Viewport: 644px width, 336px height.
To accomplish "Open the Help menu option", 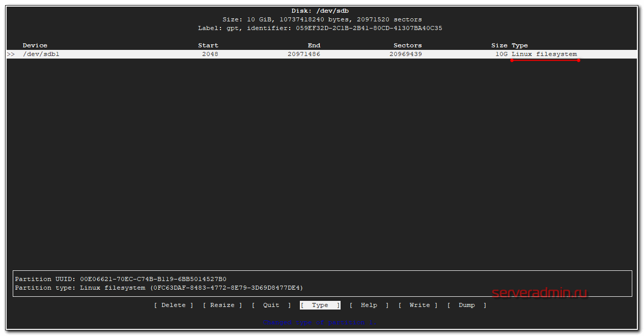I will click(369, 305).
